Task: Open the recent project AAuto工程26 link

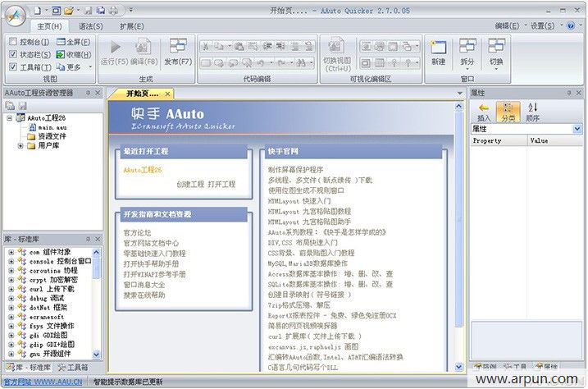Action: (143, 170)
